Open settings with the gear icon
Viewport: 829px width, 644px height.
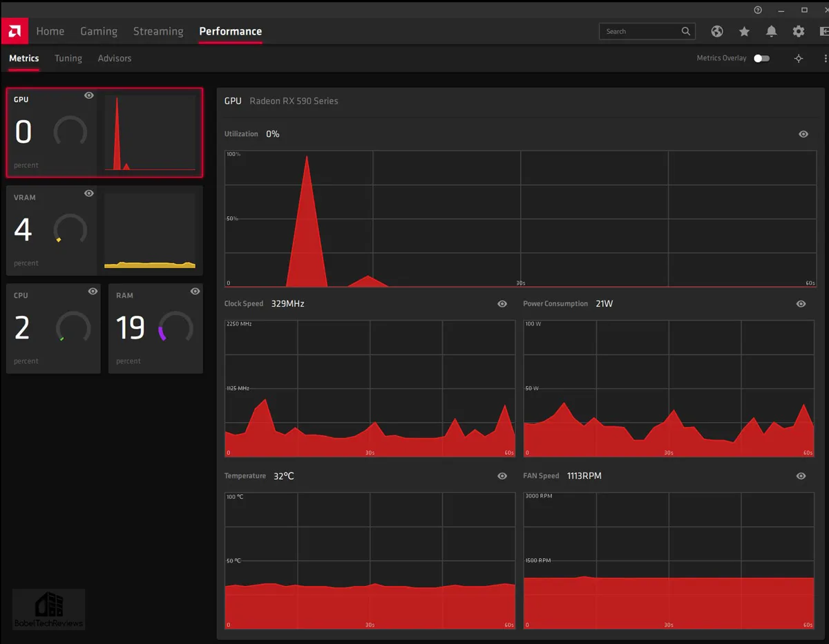[799, 31]
